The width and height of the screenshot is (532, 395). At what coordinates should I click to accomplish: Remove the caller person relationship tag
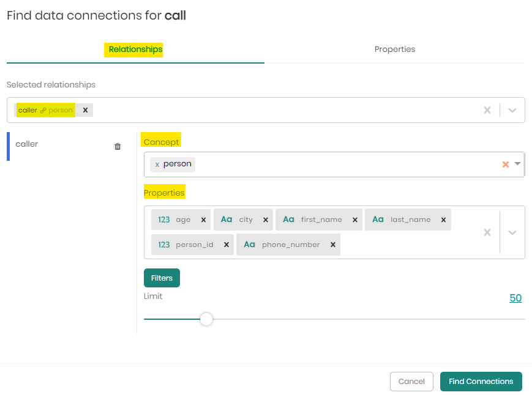coord(85,110)
